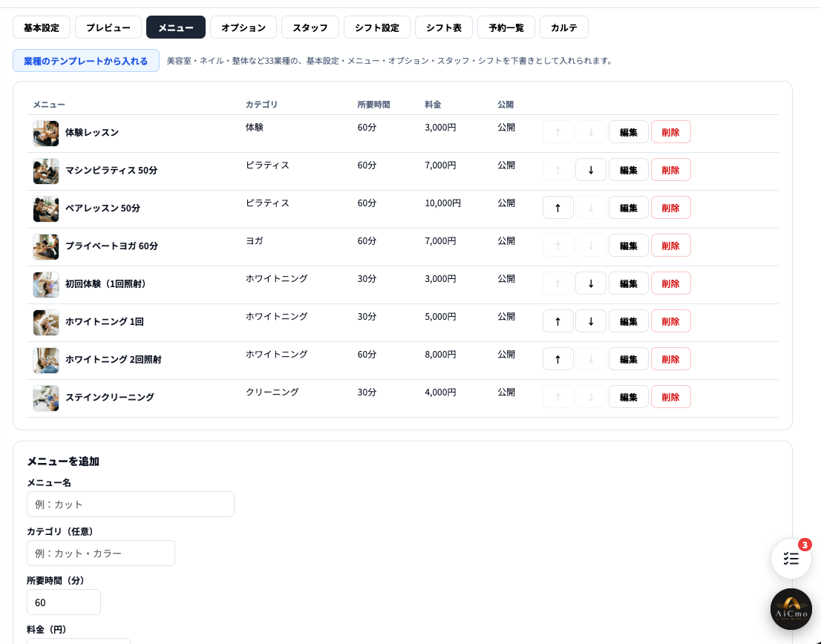The width and height of the screenshot is (821, 644).
Task: Open ホワイトニング 1回 thumbnail image
Action: [46, 322]
